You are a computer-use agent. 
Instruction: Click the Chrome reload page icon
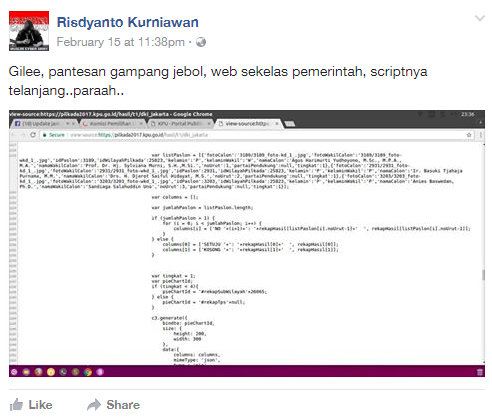(x=33, y=135)
